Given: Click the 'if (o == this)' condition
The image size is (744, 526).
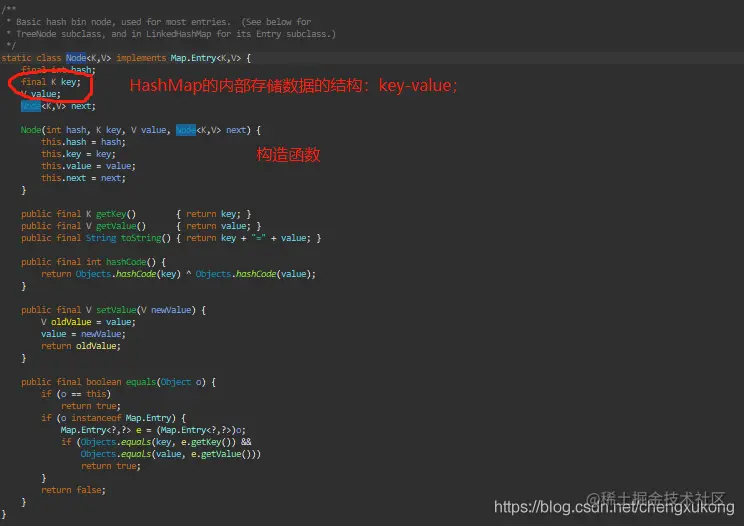Looking at the screenshot, I should tap(76, 394).
